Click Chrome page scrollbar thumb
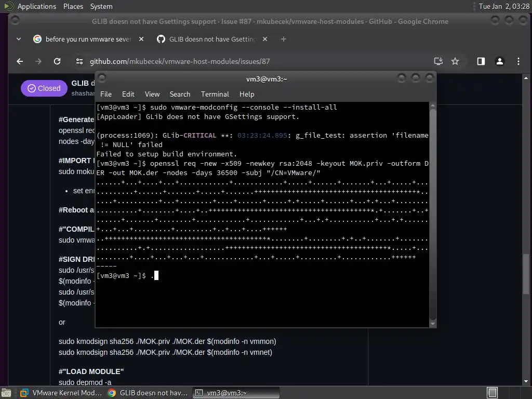 [x=526, y=274]
